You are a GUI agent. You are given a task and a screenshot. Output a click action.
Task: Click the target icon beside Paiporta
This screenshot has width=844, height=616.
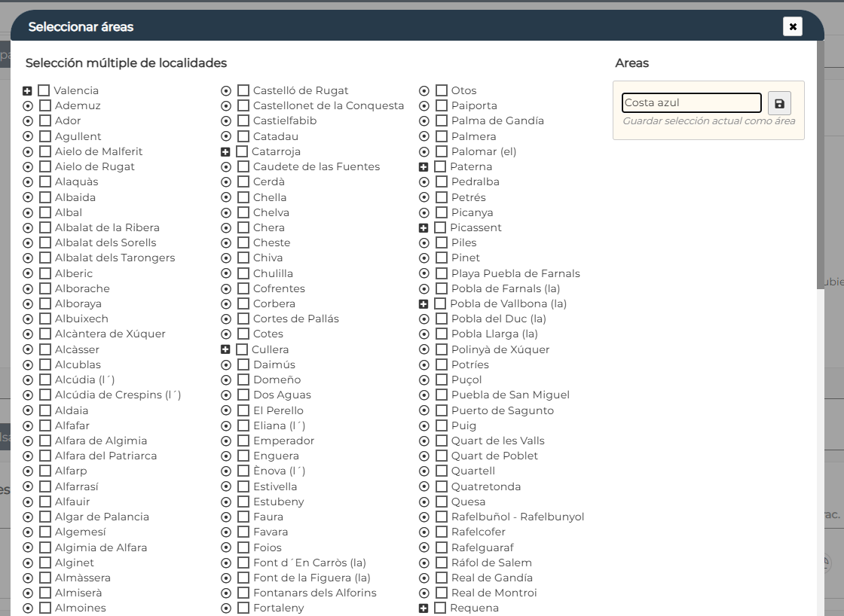[424, 106]
